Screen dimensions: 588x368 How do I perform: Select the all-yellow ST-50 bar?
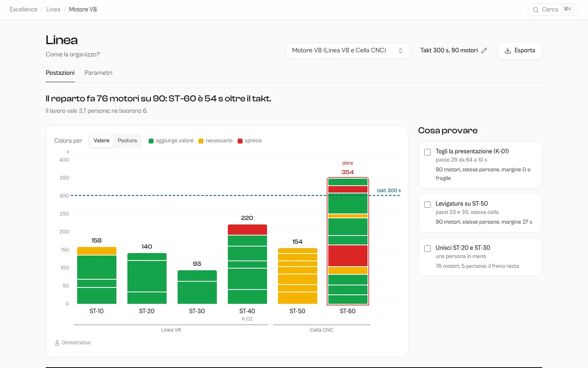(298, 276)
